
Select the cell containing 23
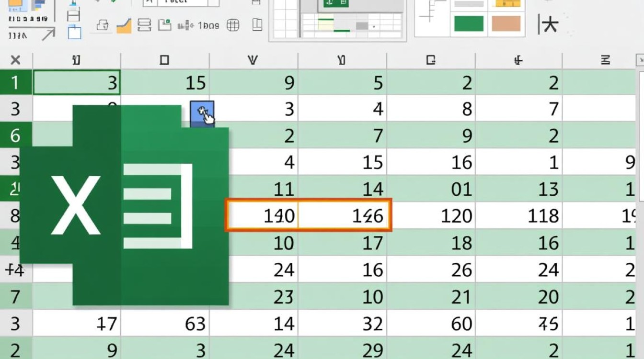coord(263,297)
